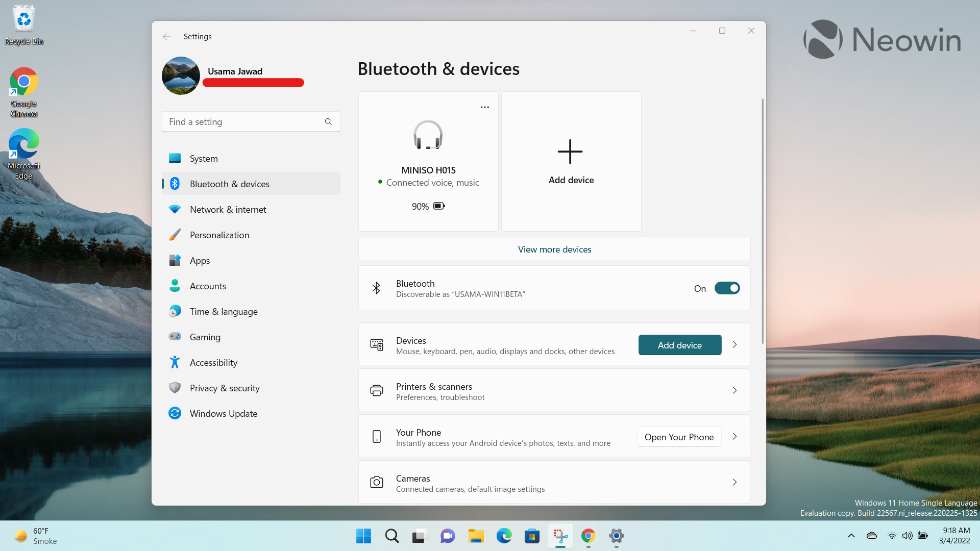Click the volume speaker tray icon
Image resolution: width=980 pixels, height=551 pixels.
point(907,536)
